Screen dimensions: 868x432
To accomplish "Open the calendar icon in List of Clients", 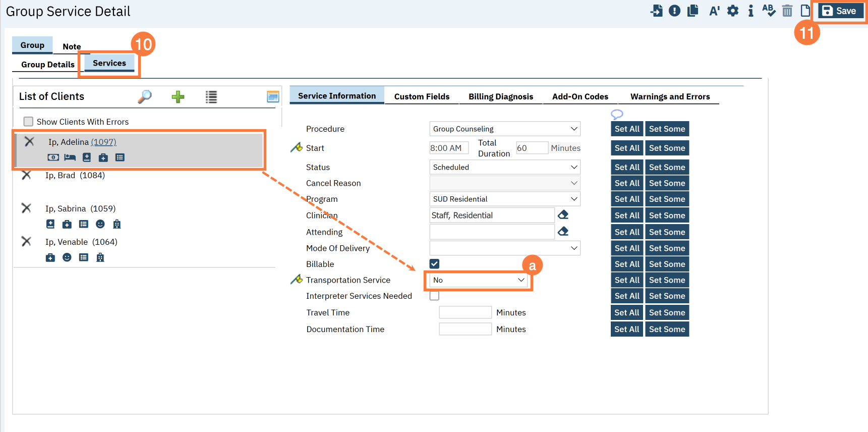I will (273, 97).
